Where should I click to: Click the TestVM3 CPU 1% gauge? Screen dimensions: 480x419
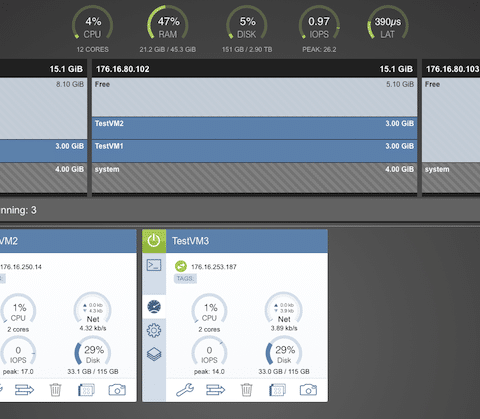pos(210,309)
